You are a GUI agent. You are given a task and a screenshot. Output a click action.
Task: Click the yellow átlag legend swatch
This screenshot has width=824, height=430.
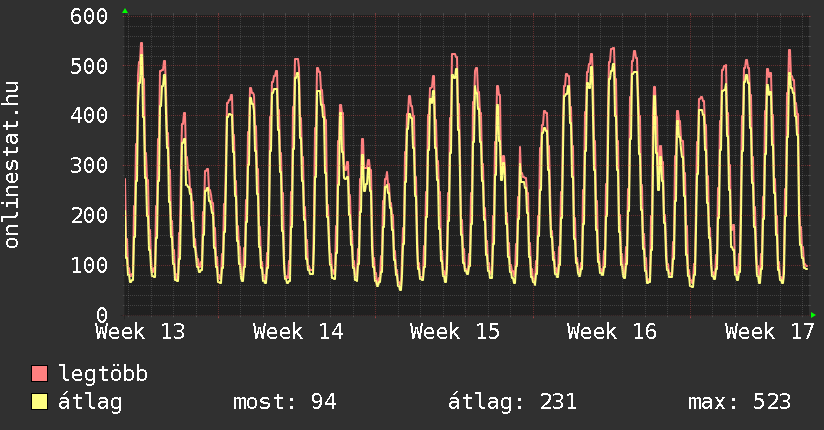[x=40, y=402]
